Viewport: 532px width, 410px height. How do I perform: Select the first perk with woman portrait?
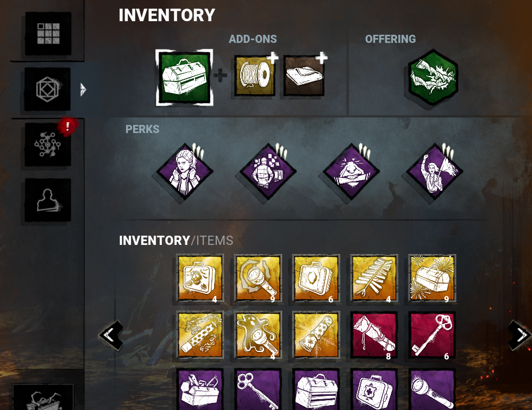pyautogui.click(x=185, y=171)
